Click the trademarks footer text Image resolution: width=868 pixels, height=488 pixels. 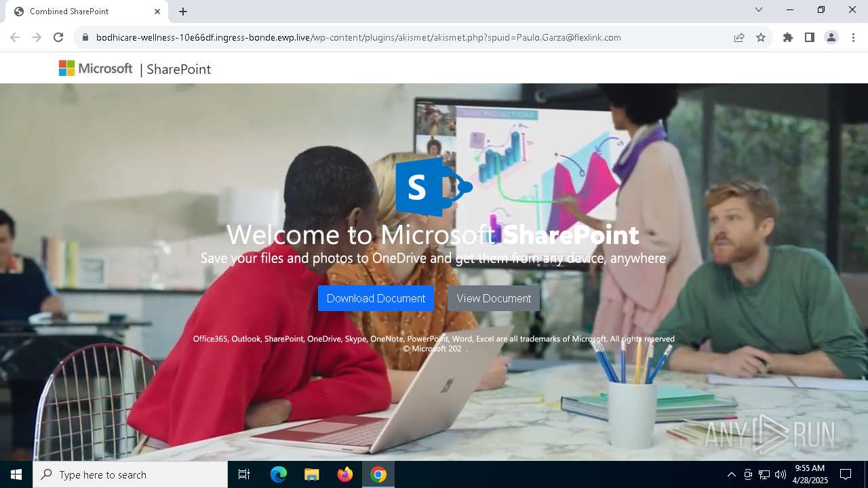[433, 339]
